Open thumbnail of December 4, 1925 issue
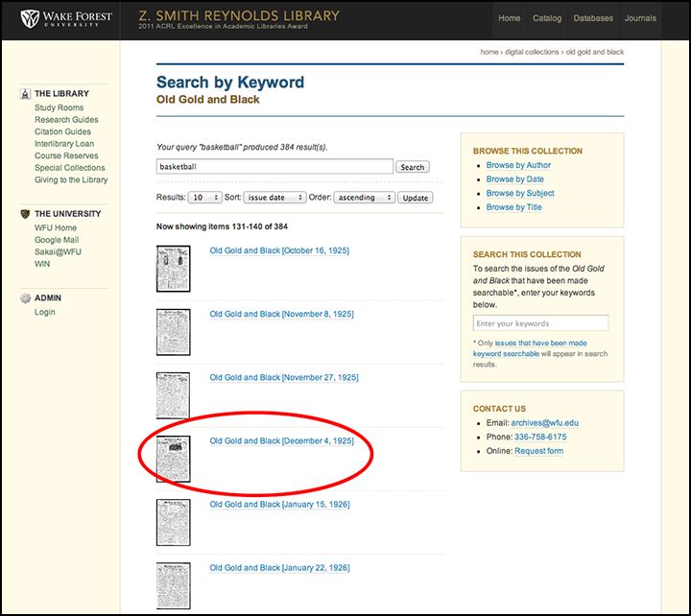The image size is (691, 616). 173,459
